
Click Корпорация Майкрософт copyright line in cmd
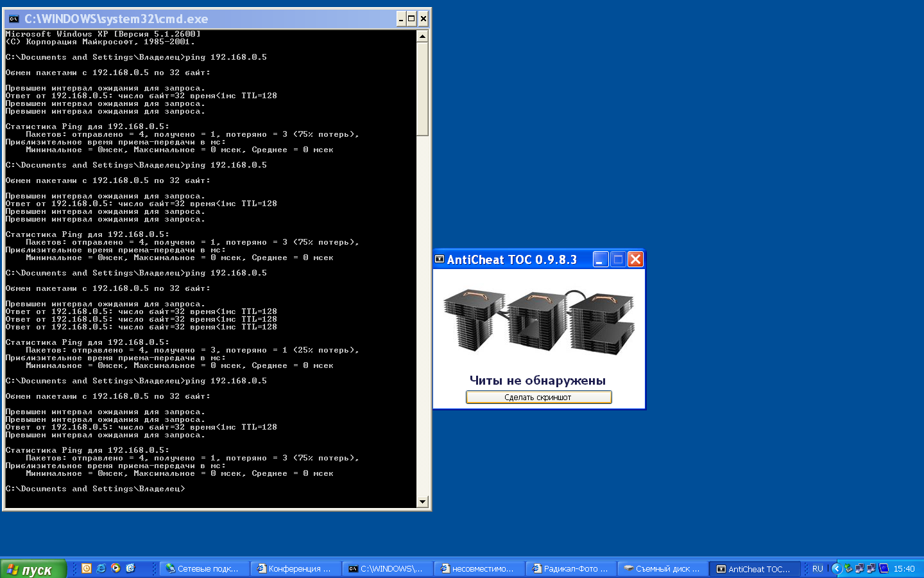(100, 42)
